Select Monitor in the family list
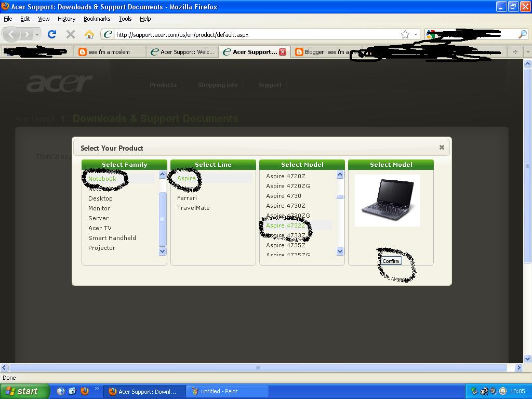The height and width of the screenshot is (399, 532). point(99,208)
